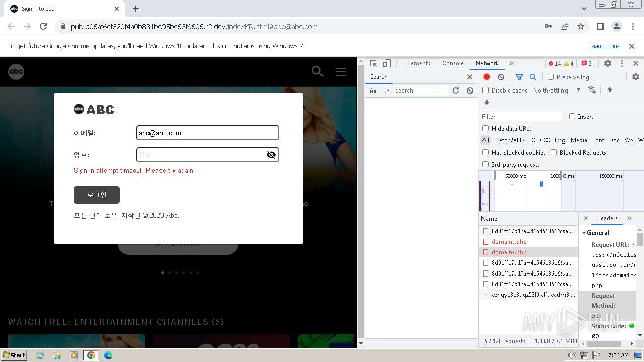
Task: Switch to the Elements tab
Action: [x=418, y=63]
